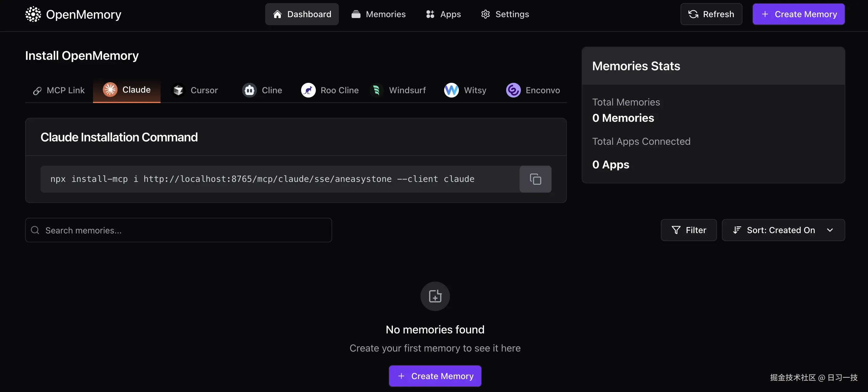Select the Witsy client icon

pyautogui.click(x=451, y=90)
